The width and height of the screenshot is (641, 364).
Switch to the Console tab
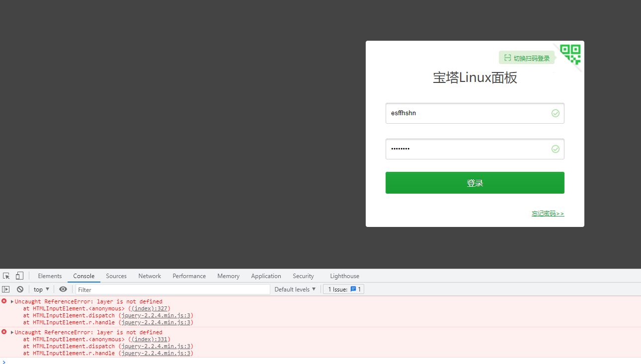click(x=84, y=276)
